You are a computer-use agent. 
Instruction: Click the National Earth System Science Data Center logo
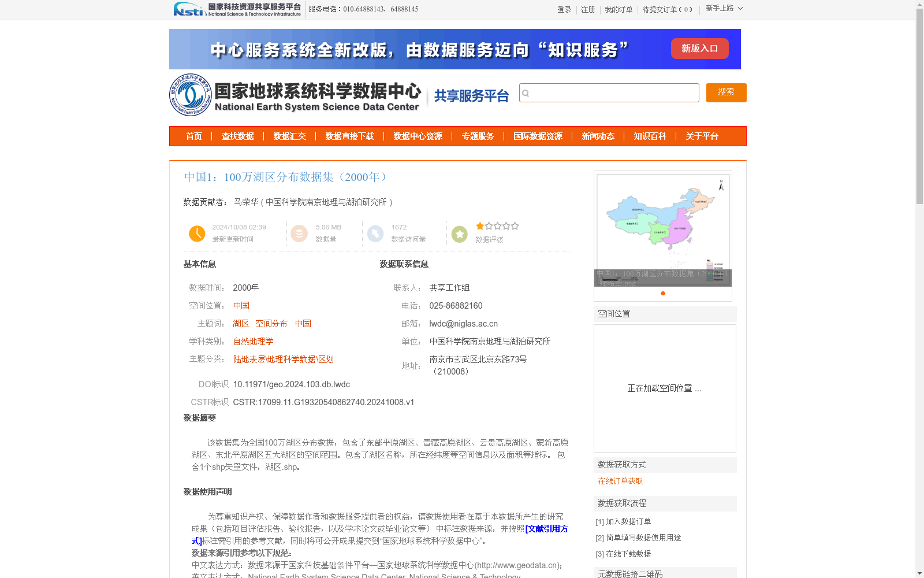(295, 95)
